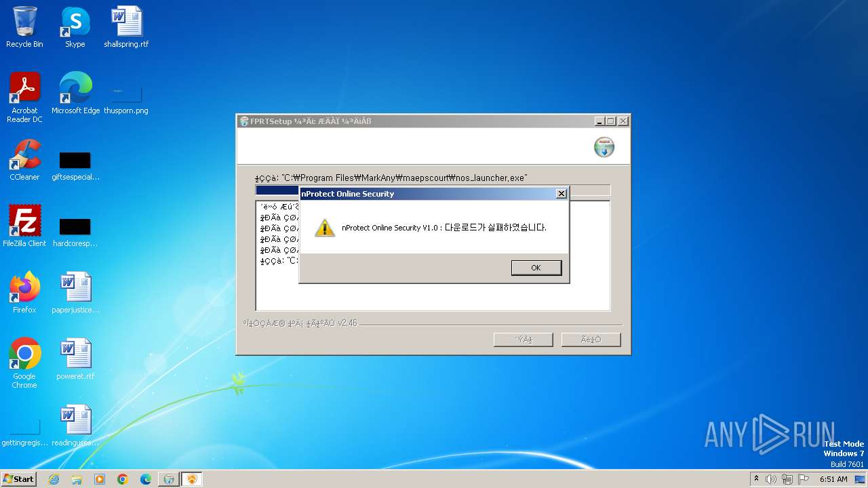Screen dimensions: 868x488
Task: Open the network tray icon
Action: (787, 479)
